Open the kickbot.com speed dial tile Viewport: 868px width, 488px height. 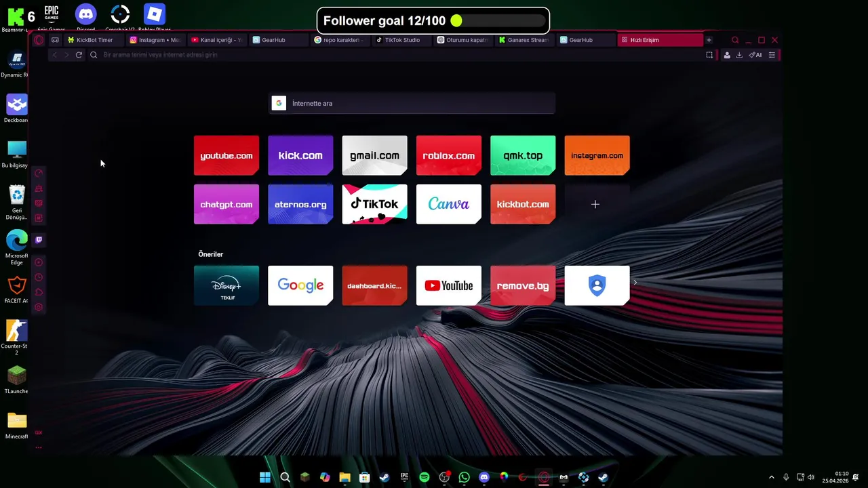[x=523, y=204]
